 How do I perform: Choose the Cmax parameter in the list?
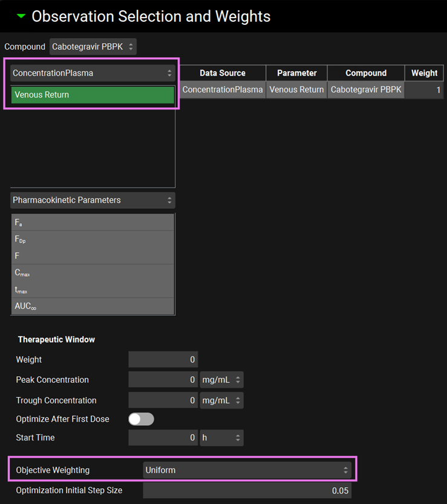pyautogui.click(x=93, y=273)
